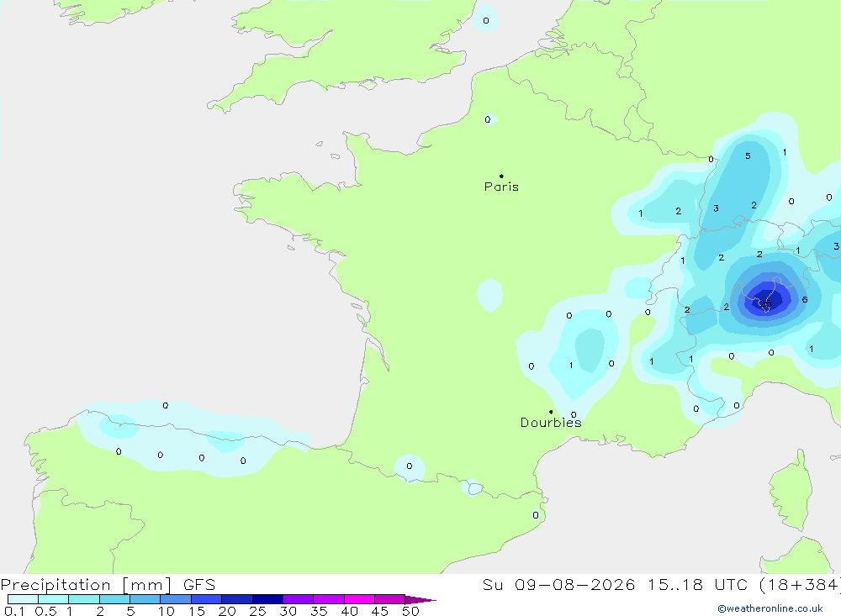Select the Dourbies city label
The width and height of the screenshot is (841, 616).
tap(551, 423)
